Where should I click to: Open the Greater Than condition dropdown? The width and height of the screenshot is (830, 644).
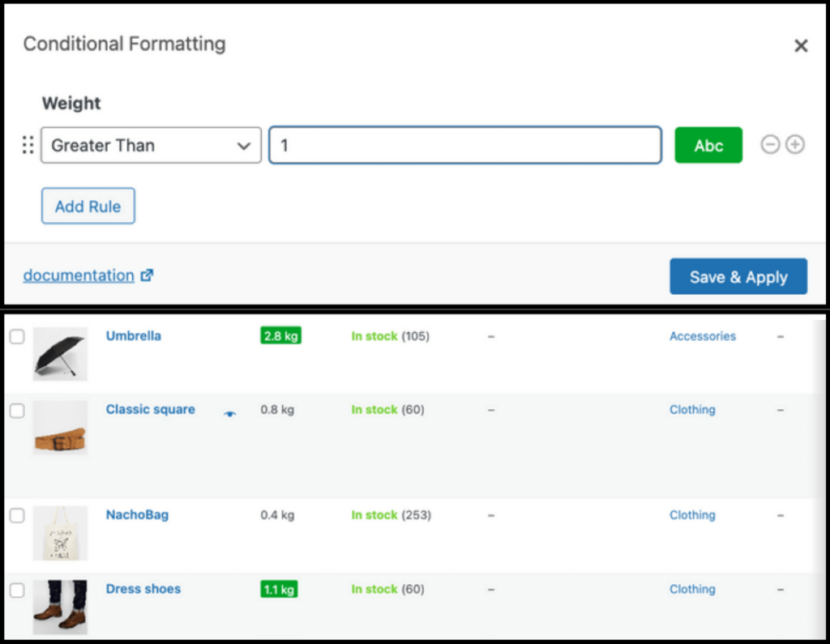click(x=151, y=146)
